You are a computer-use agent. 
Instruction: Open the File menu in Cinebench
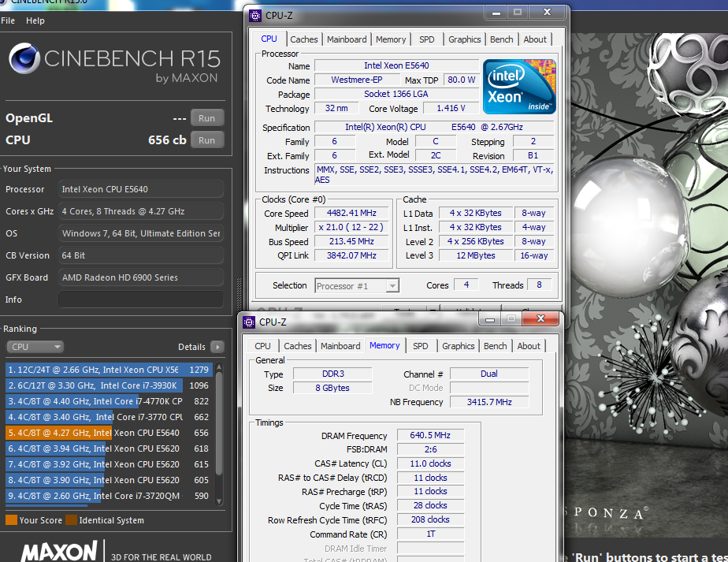[8, 20]
